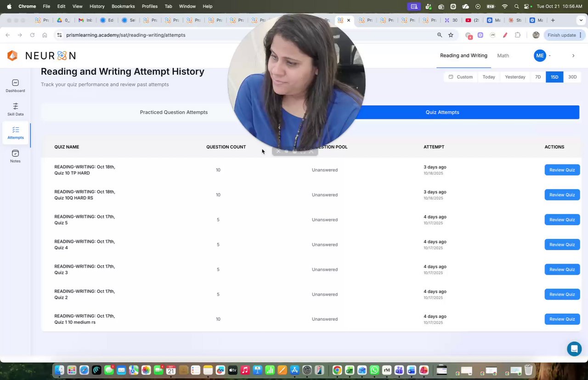Open the Chrome Extensions puzzle icon
Image resolution: width=588 pixels, height=380 pixels.
[518, 35]
